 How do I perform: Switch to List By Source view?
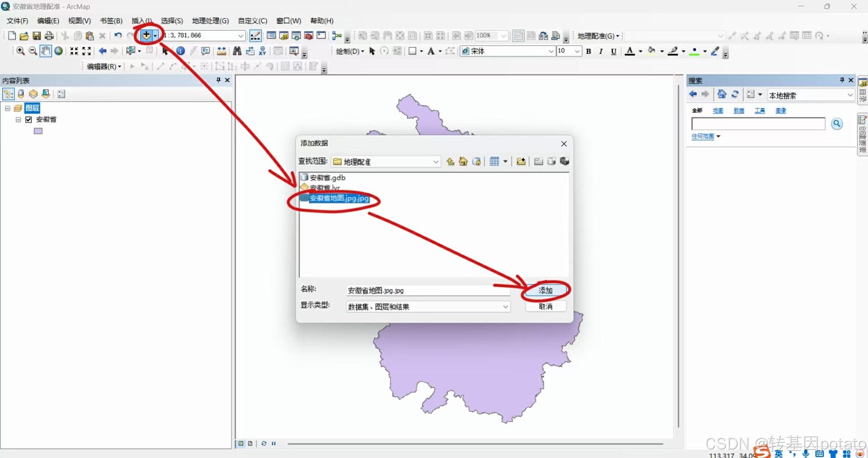click(21, 94)
